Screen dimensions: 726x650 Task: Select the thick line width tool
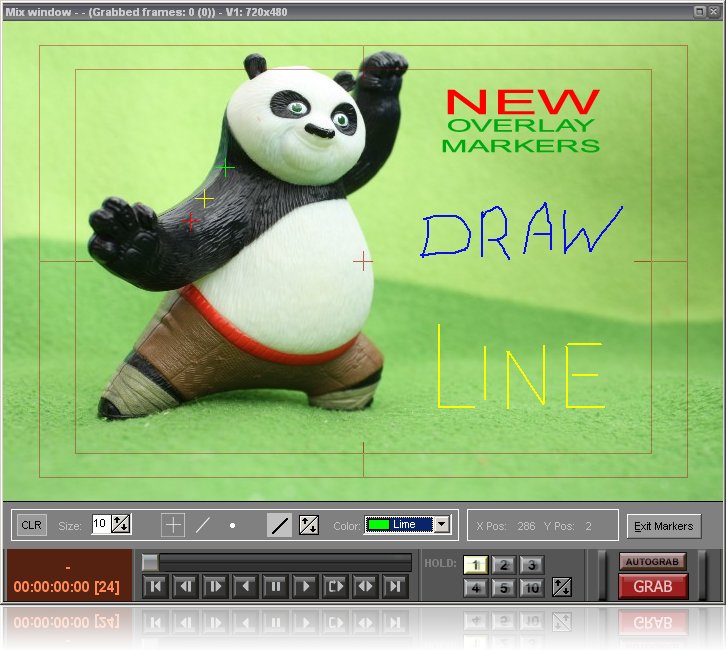coord(279,525)
